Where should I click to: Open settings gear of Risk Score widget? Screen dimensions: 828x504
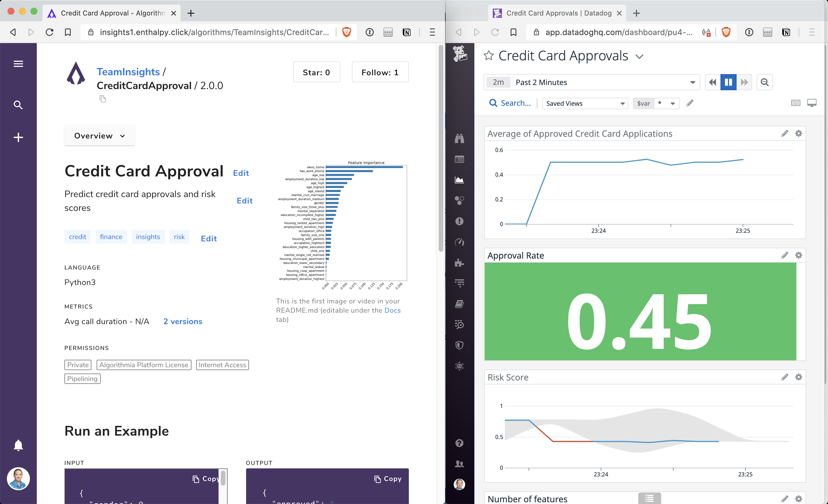click(x=799, y=377)
